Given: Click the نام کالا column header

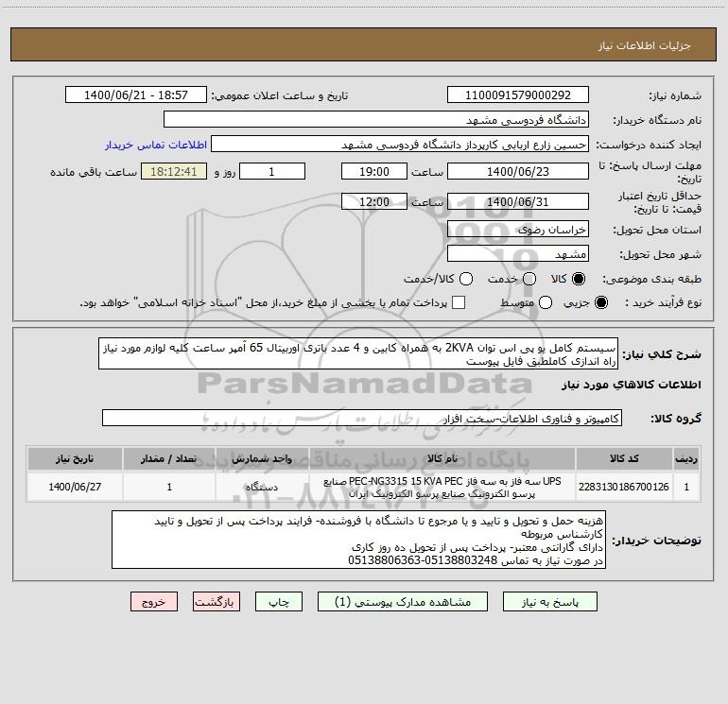Looking at the screenshot, I should pyautogui.click(x=442, y=458).
